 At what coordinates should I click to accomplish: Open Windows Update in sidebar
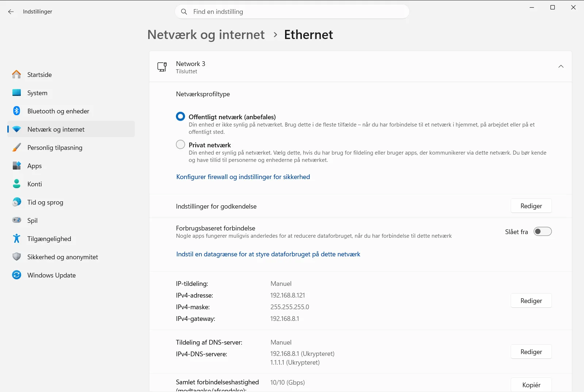point(71,275)
